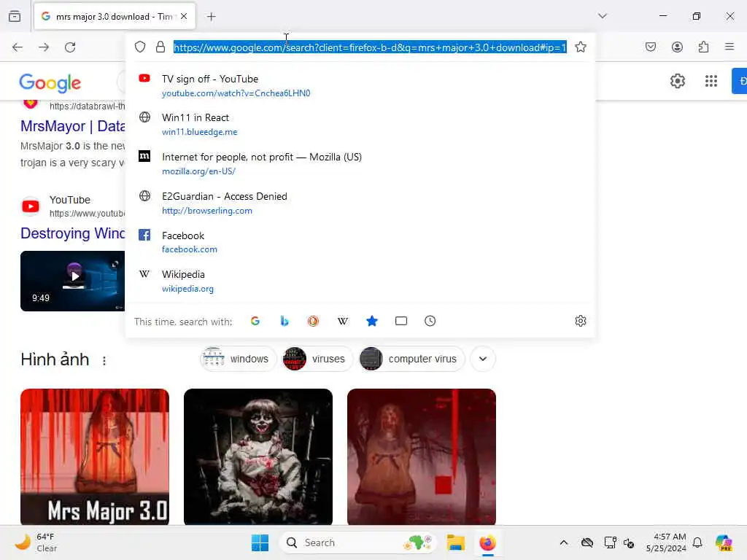747x560 pixels.
Task: Click the muted volume tray icon
Action: click(629, 542)
